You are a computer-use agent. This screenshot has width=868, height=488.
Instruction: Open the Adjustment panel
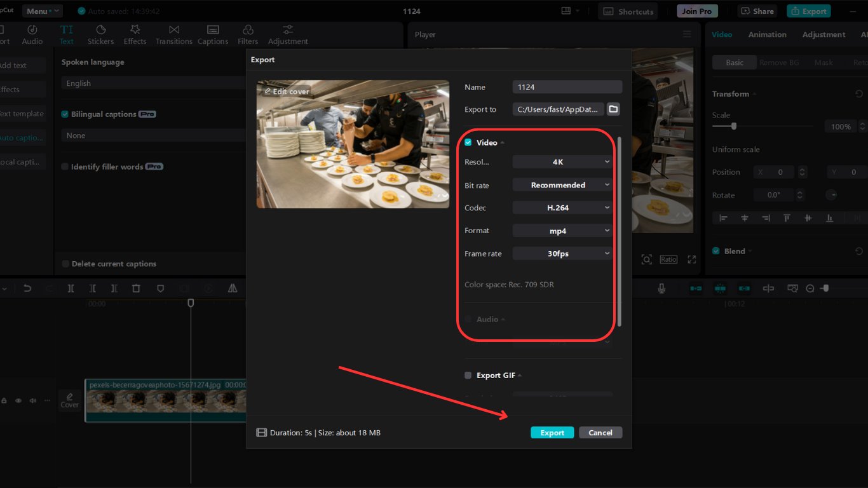pos(287,34)
